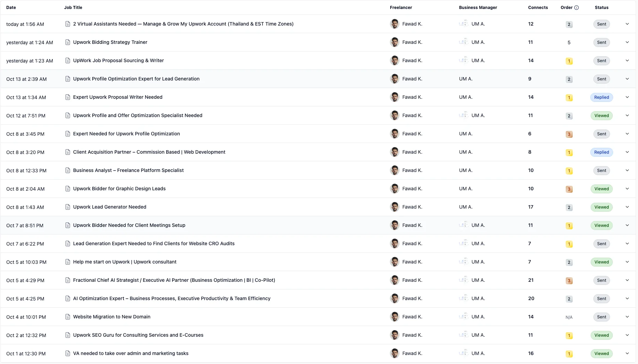The width and height of the screenshot is (638, 364).
Task: Expand Upwork SEO Guru row with chevron
Action: click(627, 335)
